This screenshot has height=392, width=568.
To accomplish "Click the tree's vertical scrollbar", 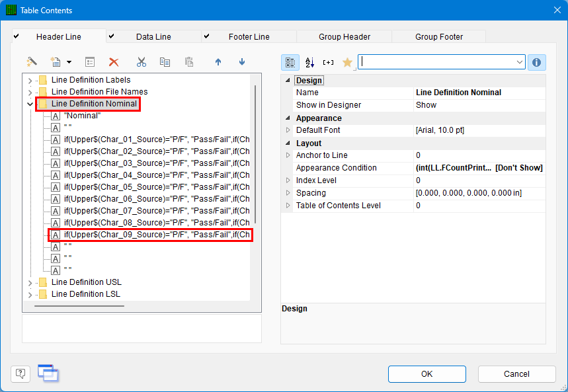I will point(255,154).
